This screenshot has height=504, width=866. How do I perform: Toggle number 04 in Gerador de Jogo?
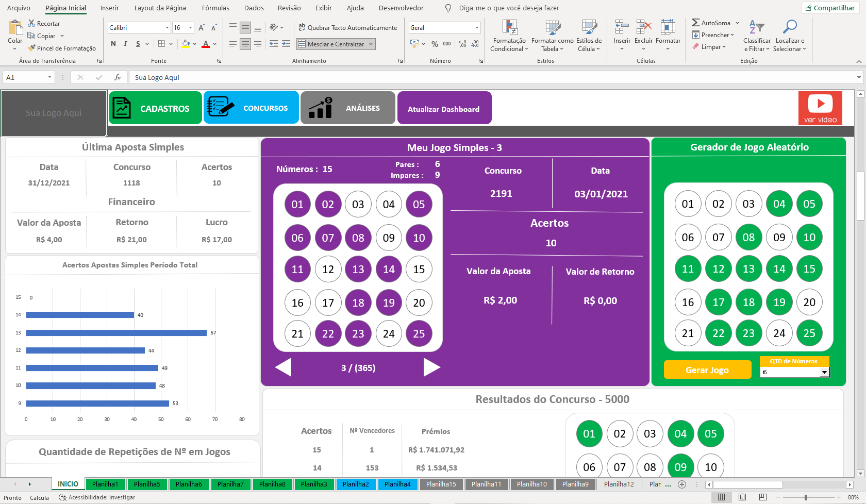tap(779, 204)
